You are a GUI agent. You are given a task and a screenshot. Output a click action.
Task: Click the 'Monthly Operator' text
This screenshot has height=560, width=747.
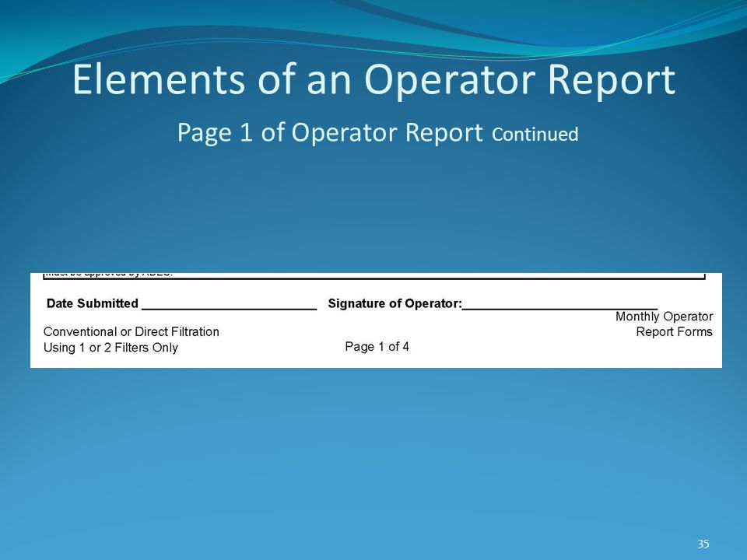point(664,317)
